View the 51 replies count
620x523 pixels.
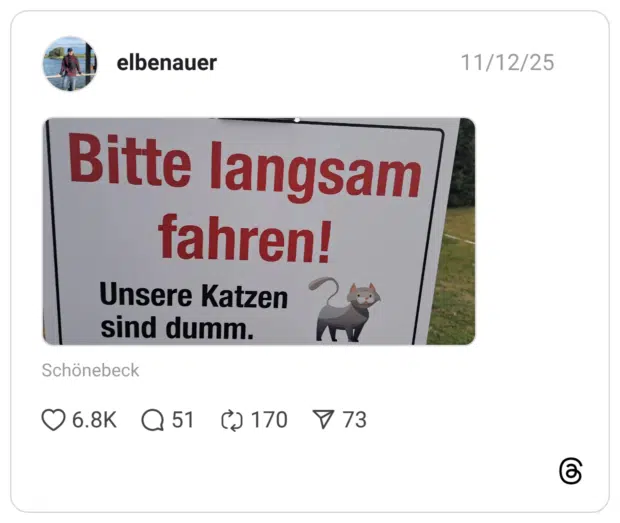point(183,420)
